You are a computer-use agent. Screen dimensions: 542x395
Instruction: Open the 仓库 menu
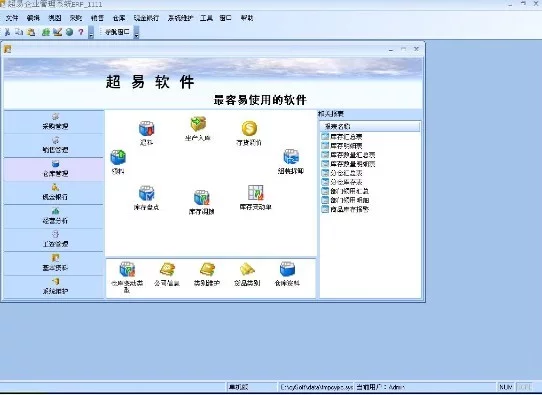pos(119,18)
